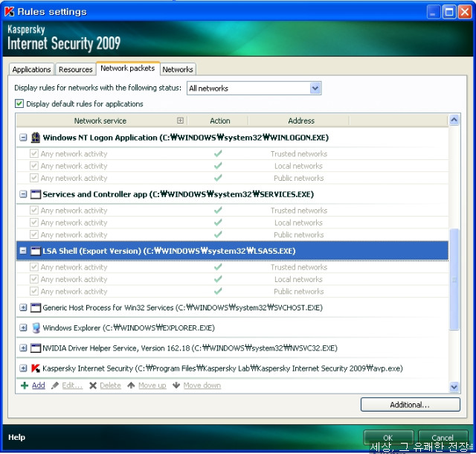Click allow checkmark for SERVICES Local networks rule

[x=218, y=222]
